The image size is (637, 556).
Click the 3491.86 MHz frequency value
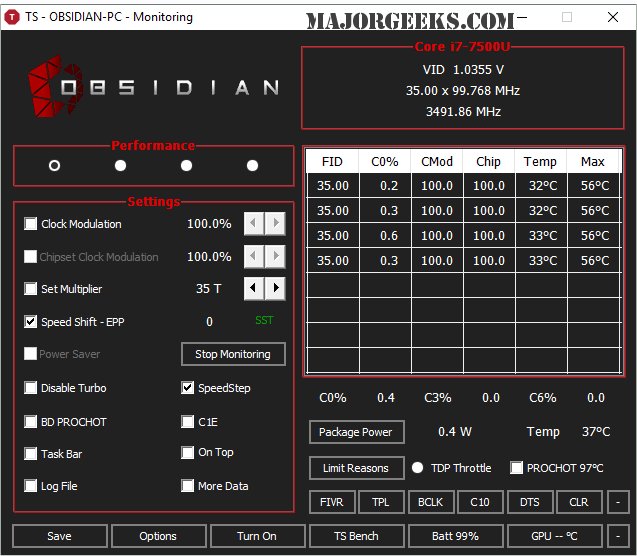point(463,111)
